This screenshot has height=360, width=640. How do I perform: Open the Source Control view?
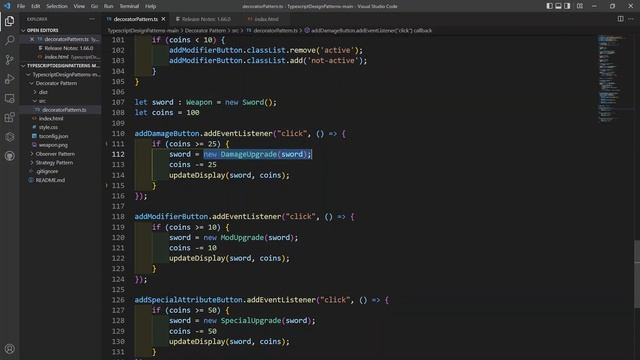[9, 60]
